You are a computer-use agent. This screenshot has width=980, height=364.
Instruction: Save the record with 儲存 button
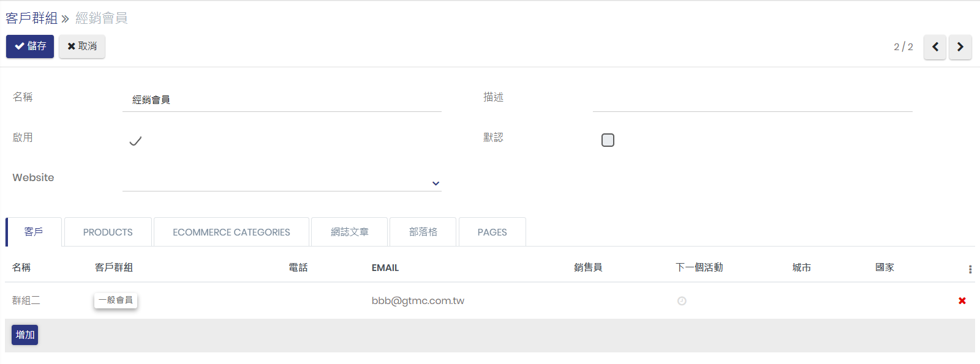pyautogui.click(x=30, y=46)
